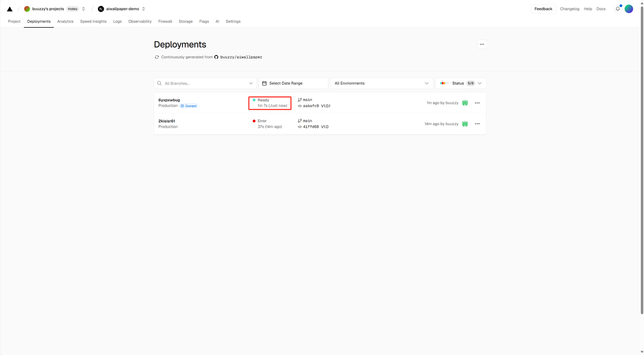Open the Status filter dropdown
This screenshot has height=355, width=644.
[460, 83]
